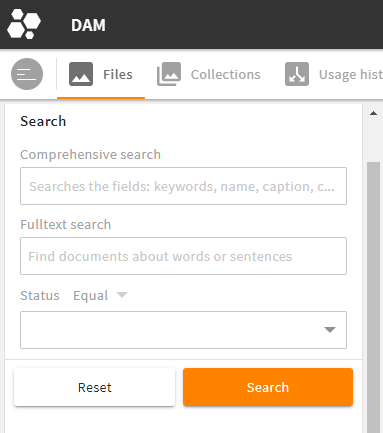Viewport: 383px width, 433px height.
Task: Expand the Status value combo box arrow
Action: tap(330, 330)
